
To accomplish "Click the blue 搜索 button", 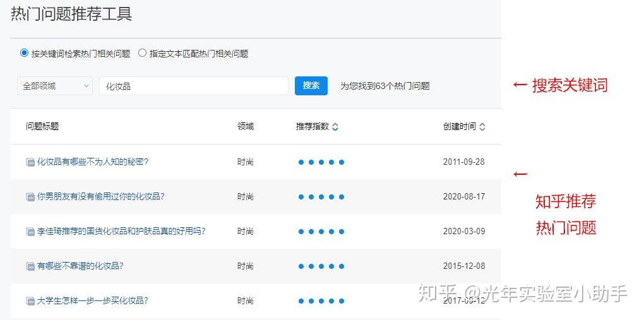I will point(311,85).
